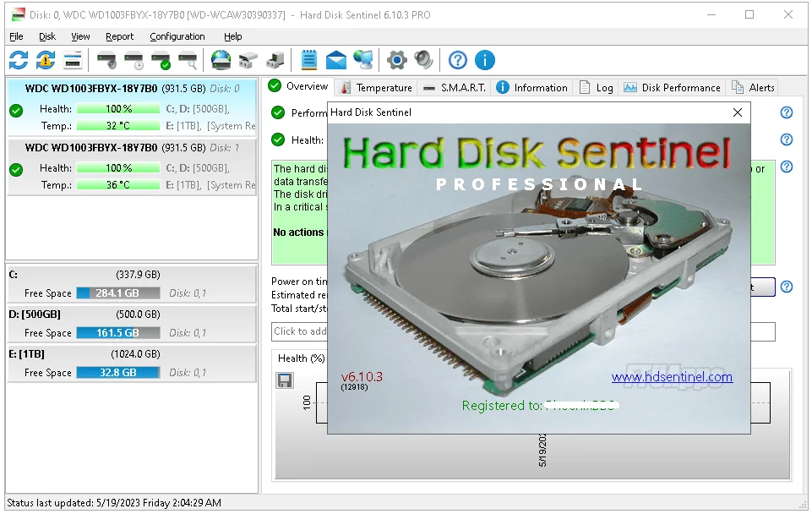Click the 100 % health bar of Disk 0
Viewport: 812px width, 514px height.
(118, 109)
